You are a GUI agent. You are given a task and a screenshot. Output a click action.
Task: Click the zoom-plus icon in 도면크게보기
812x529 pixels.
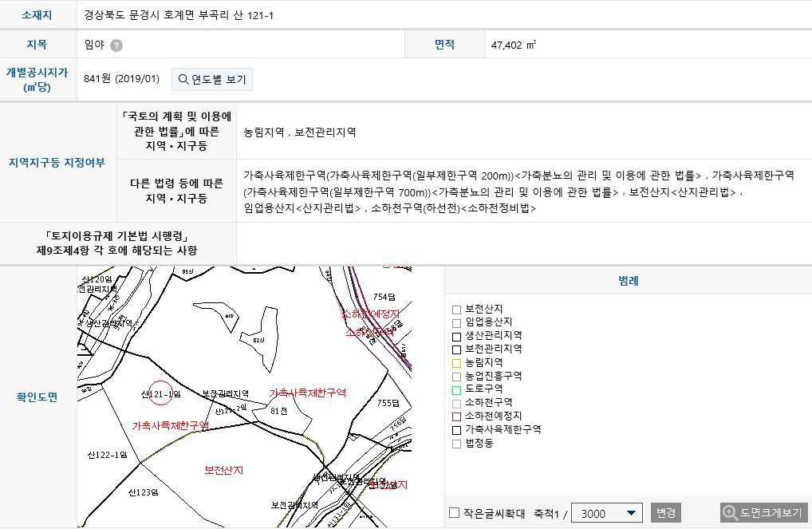[730, 513]
